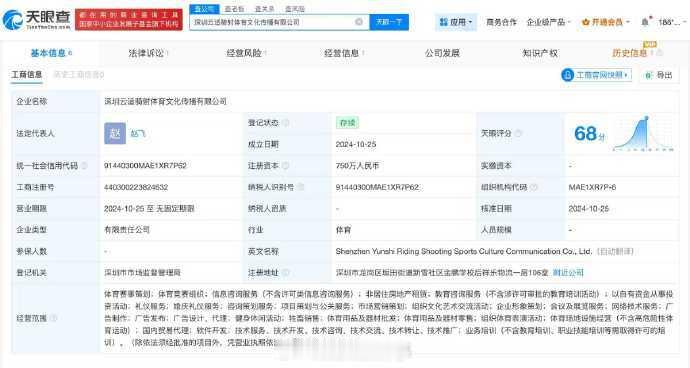Click the help icon beside 纳税人识别号
Screen dimensions: 690x368
pyautogui.click(x=301, y=187)
